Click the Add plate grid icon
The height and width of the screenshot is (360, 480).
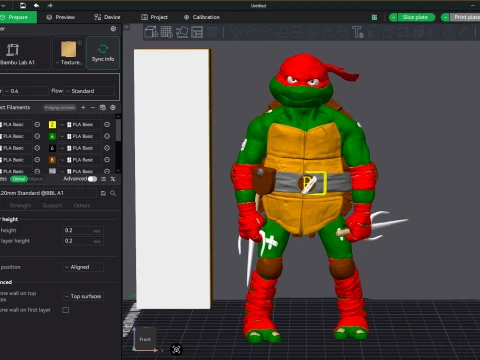tap(167, 32)
